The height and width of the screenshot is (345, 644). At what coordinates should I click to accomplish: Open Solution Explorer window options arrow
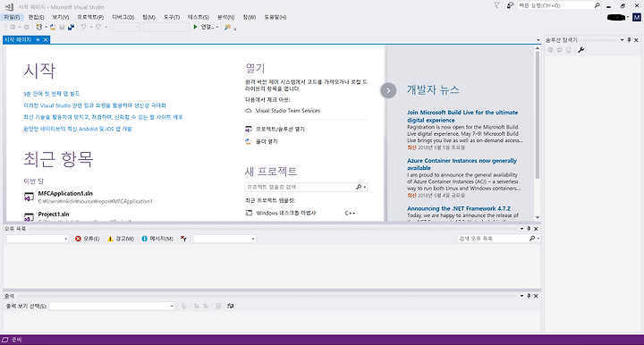pyautogui.click(x=622, y=40)
